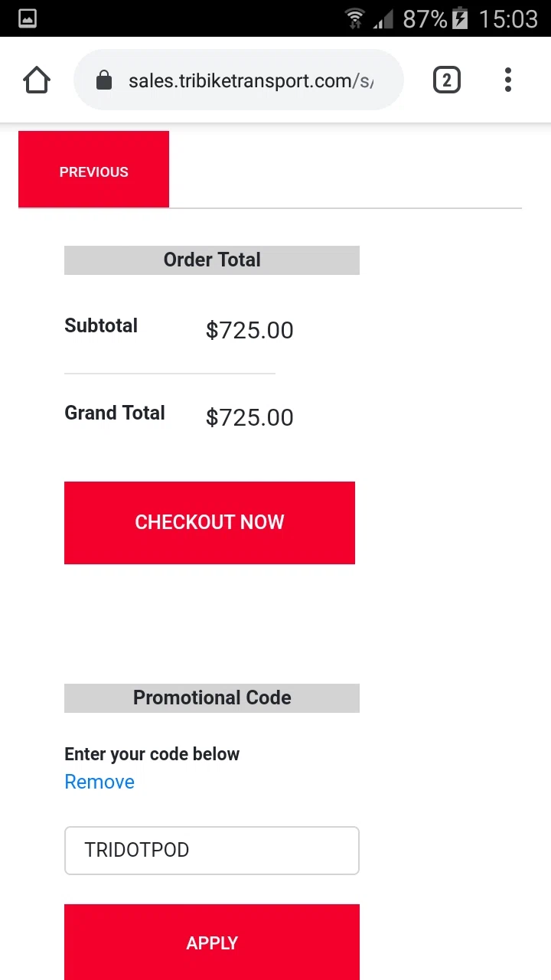
Task: Tap the browser home icon
Action: click(37, 80)
